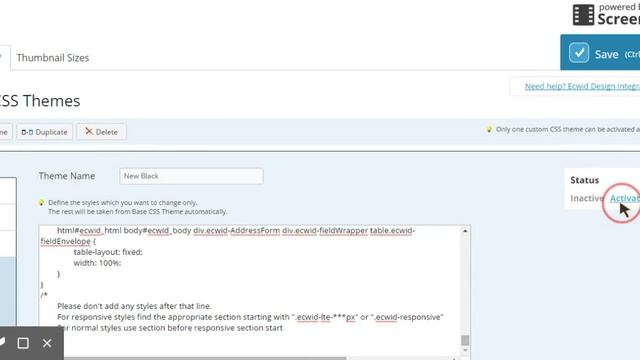
Task: Click the code editor scroll-up arrow
Action: click(x=465, y=231)
